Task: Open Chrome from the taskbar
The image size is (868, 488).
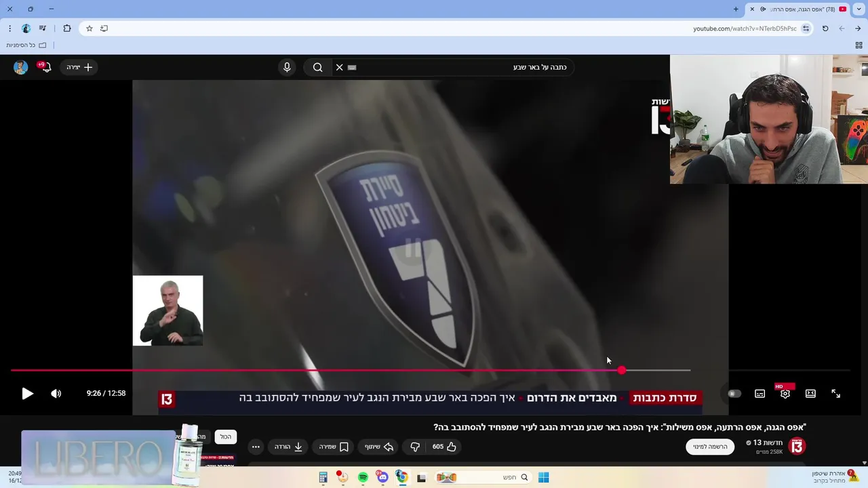Action: (x=401, y=477)
